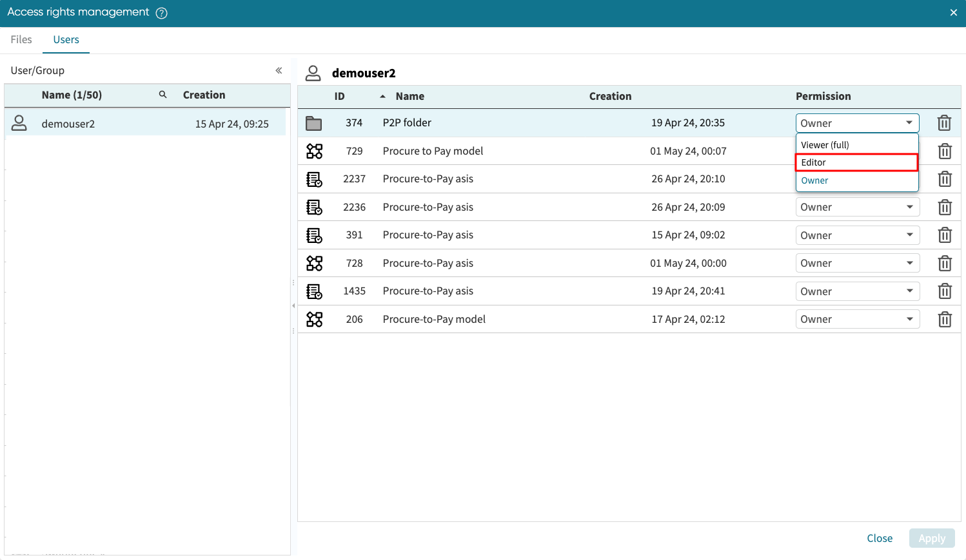Choose Editor from the permission list
Viewport: 966px width, 560px height.
(x=856, y=162)
